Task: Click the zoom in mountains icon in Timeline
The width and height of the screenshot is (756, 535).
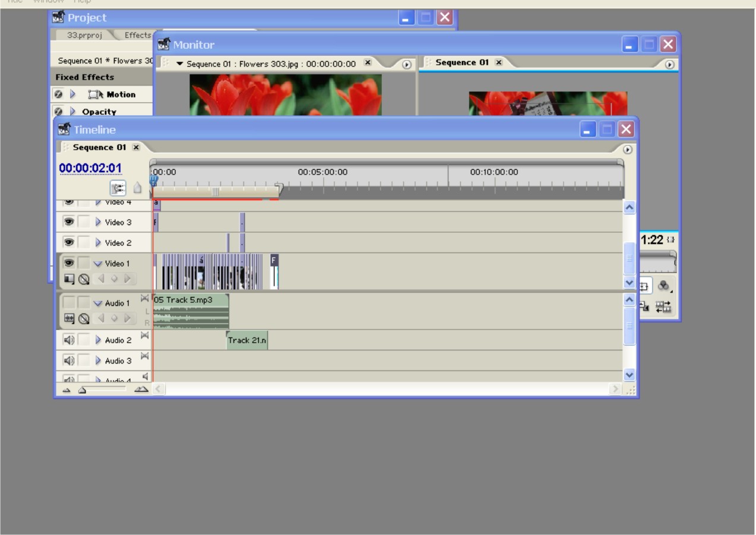Action: (141, 390)
